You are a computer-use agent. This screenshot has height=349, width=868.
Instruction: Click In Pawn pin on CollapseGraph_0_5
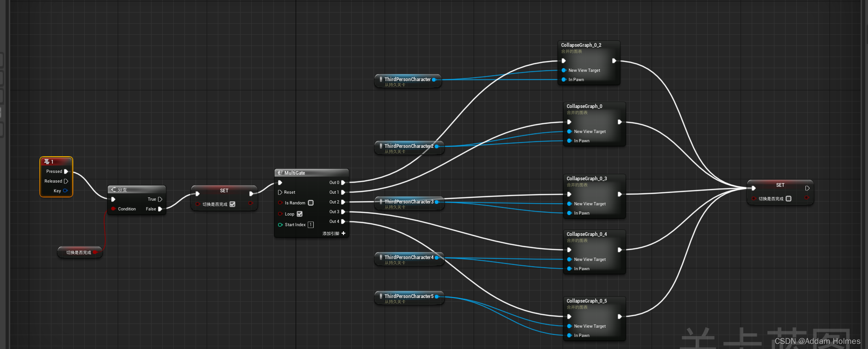point(569,336)
